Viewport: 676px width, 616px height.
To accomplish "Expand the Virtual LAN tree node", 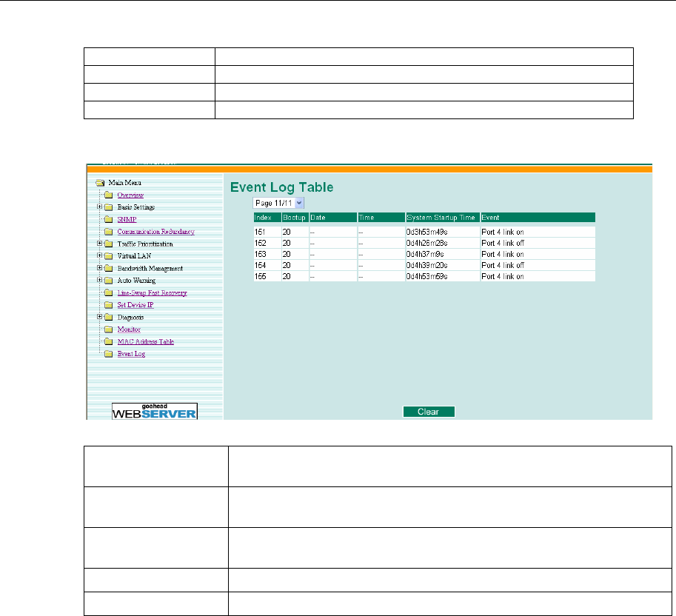I will 100,255.
